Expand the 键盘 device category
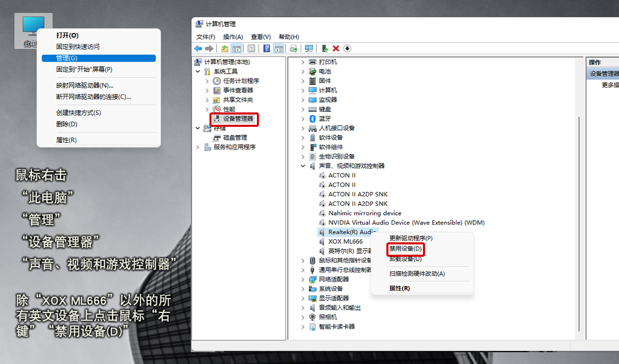 pyautogui.click(x=303, y=109)
